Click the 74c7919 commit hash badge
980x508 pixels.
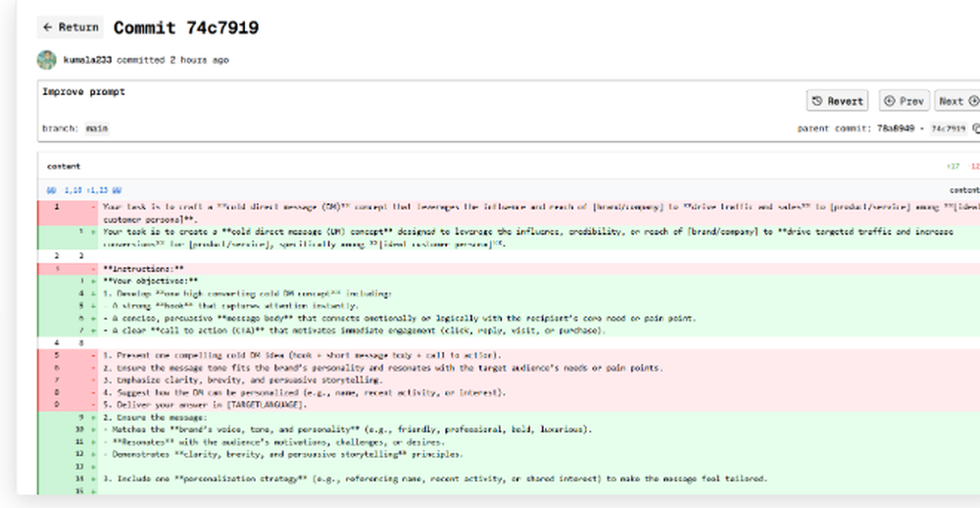click(948, 128)
